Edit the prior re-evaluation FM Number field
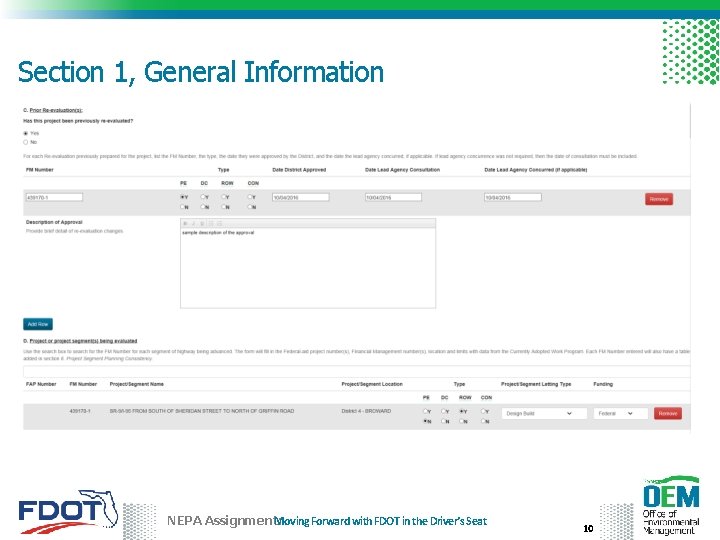Image resolution: width=720 pixels, height=540 pixels. click(54, 197)
